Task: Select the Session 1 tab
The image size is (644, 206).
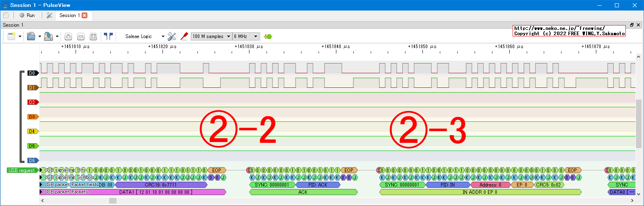Action: tap(69, 15)
